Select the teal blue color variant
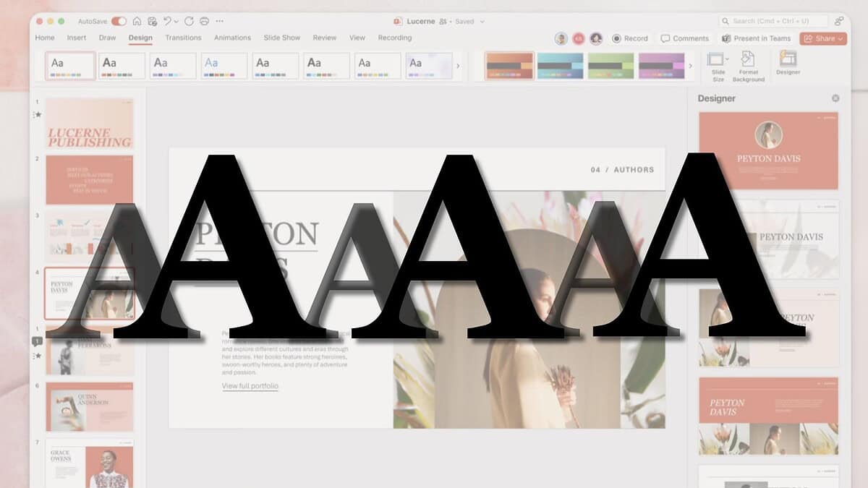The height and width of the screenshot is (488, 868). [561, 66]
